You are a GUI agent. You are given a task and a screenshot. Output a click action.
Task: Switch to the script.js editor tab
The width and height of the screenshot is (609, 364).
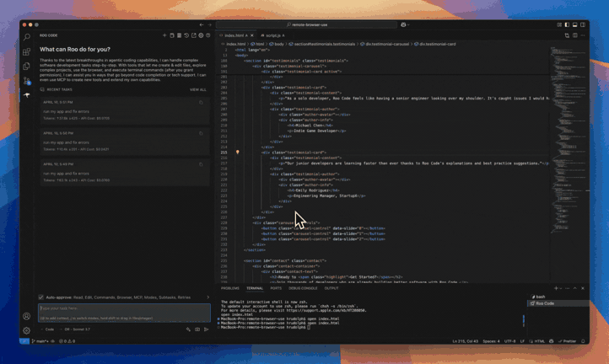pyautogui.click(x=272, y=35)
